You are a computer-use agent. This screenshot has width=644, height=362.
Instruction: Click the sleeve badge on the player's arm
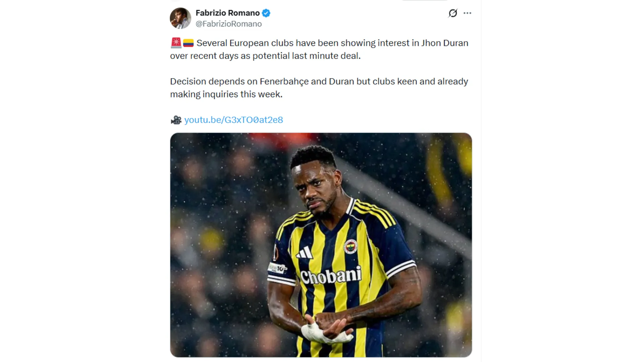277,268
